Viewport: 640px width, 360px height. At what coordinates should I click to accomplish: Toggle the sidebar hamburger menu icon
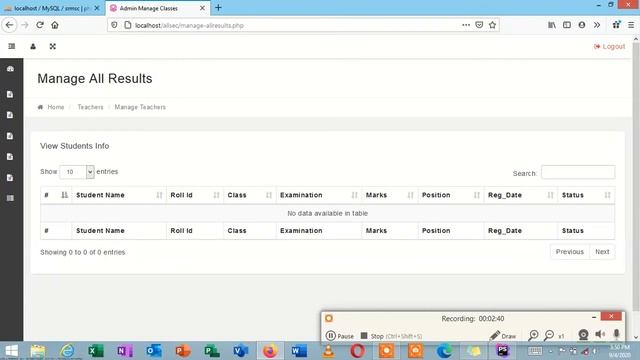point(12,47)
